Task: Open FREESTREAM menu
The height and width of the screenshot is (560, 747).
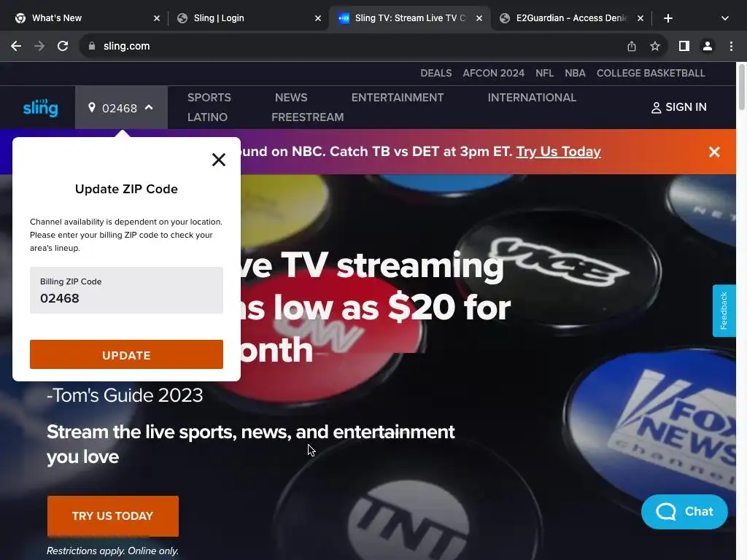Action: click(307, 117)
